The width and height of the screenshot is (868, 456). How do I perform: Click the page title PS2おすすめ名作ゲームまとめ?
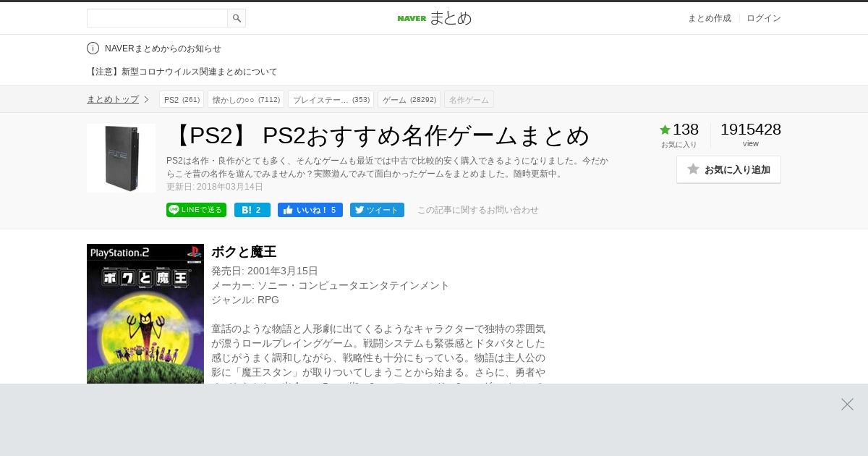click(378, 135)
